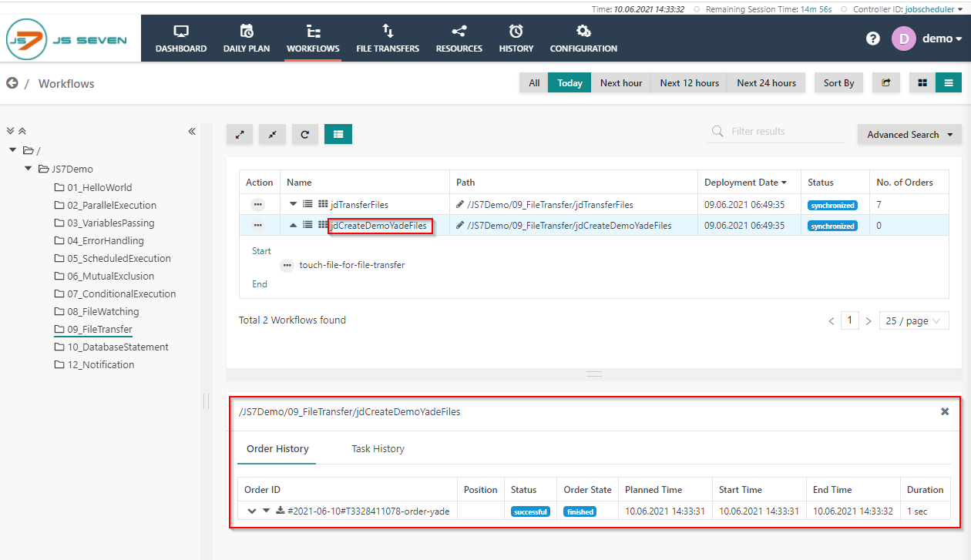
Task: Open the History view
Action: click(516, 39)
